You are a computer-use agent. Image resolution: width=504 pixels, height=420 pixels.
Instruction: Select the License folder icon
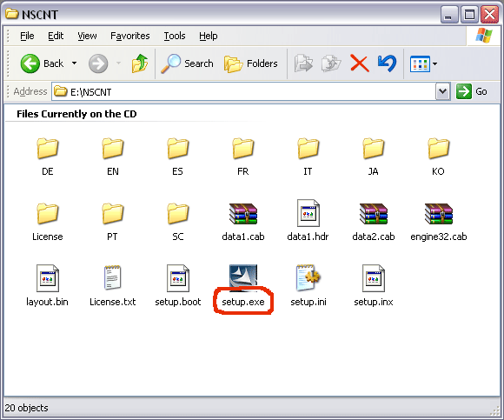(47, 213)
